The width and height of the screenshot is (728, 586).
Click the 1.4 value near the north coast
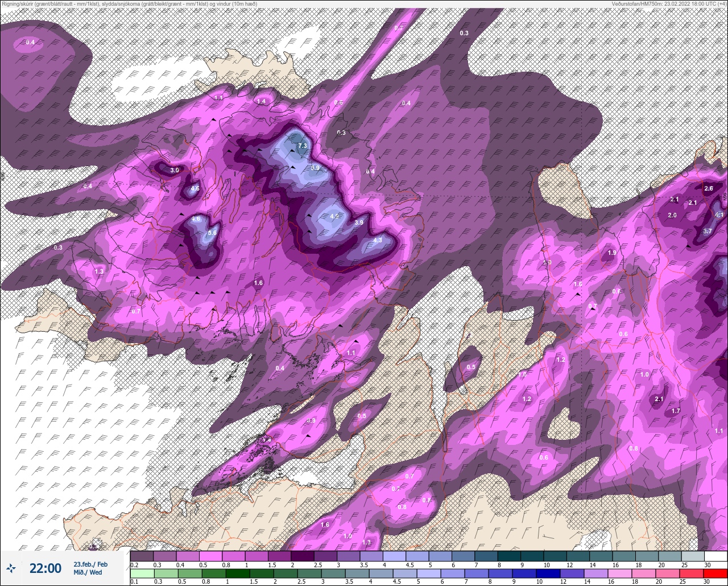[x=262, y=101]
